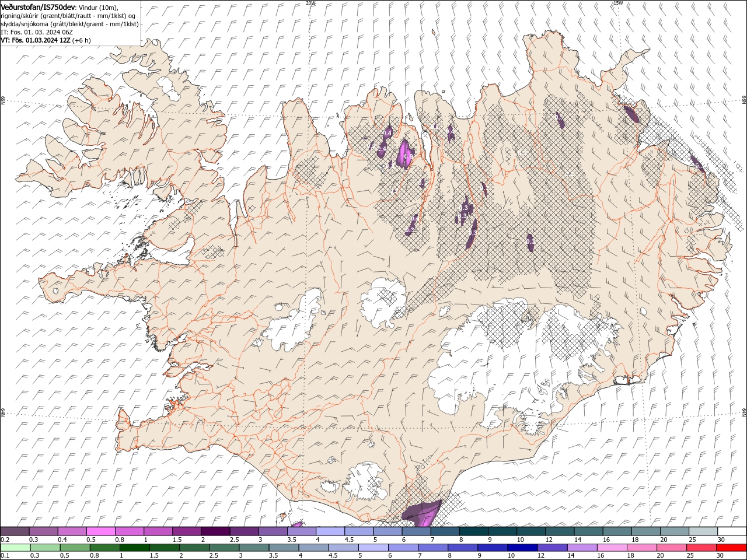Select lower scale swatch between 2 and 2.5
The width and height of the screenshot is (747, 560).
pos(194,548)
